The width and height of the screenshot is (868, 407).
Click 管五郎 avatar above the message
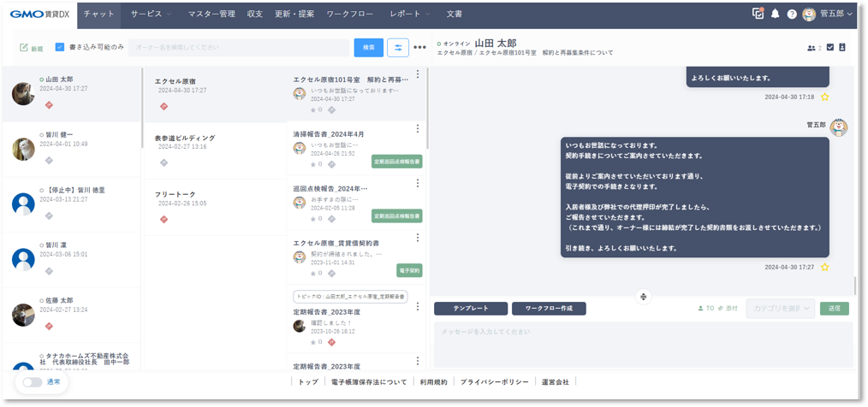pos(838,127)
